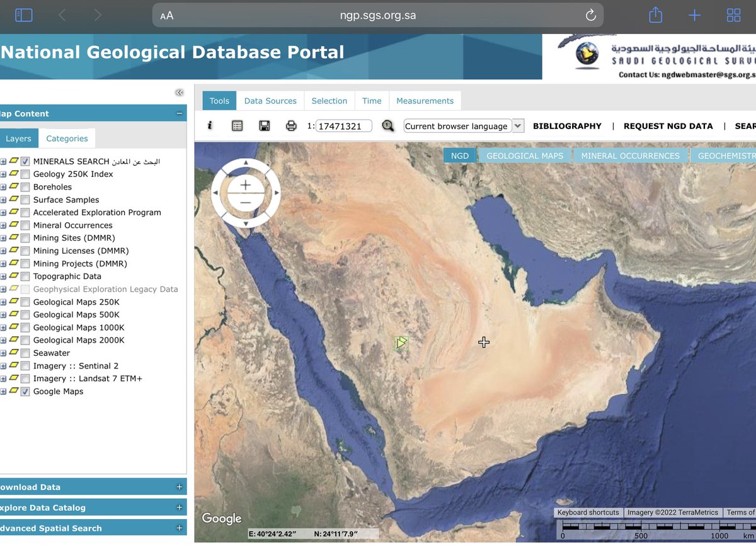Enable the Mineral Occurrences layer checkbox
Viewport: 756px width, 553px height.
click(x=25, y=225)
